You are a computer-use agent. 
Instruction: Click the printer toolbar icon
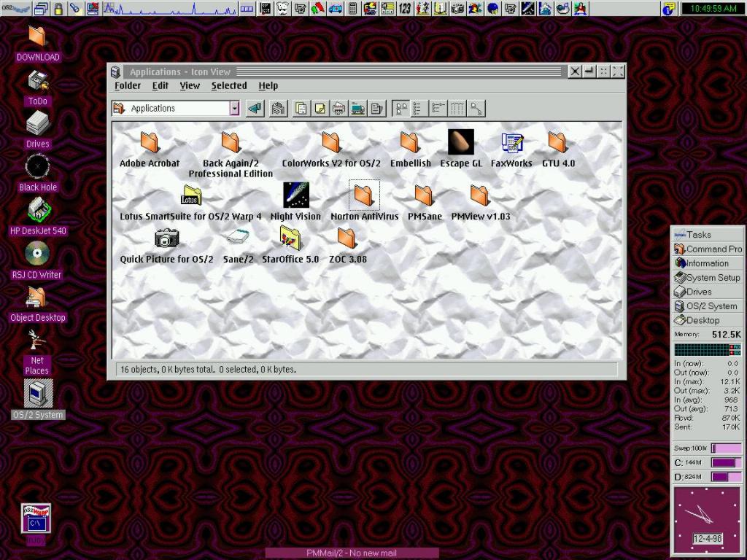(338, 109)
